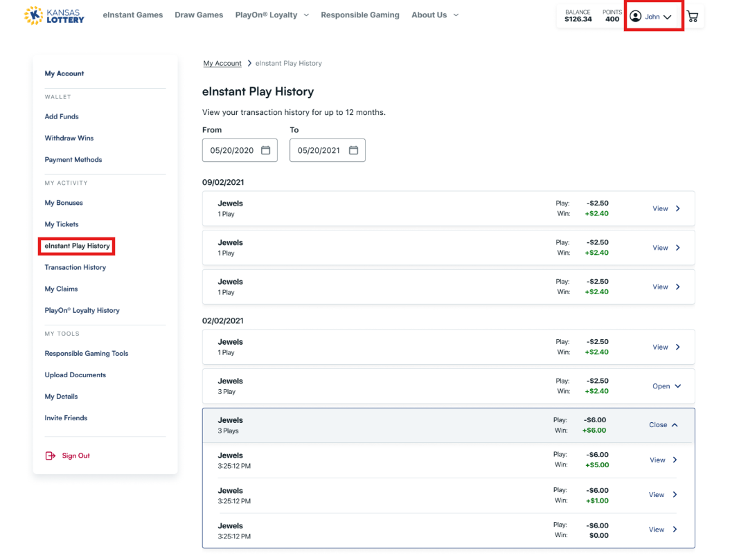Screen dimensions: 730x560
Task: Select eInstant Play History in sidebar
Action: click(77, 246)
